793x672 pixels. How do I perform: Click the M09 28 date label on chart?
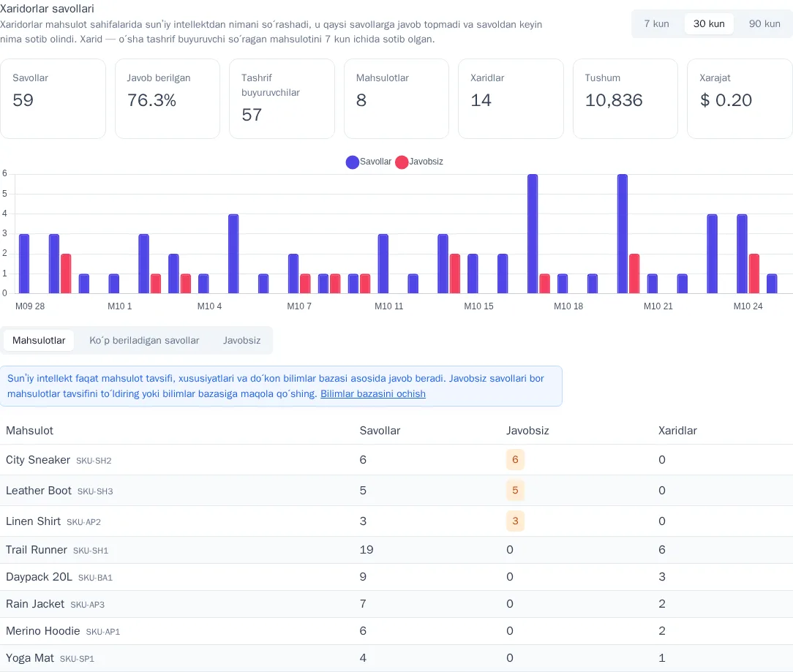point(30,306)
